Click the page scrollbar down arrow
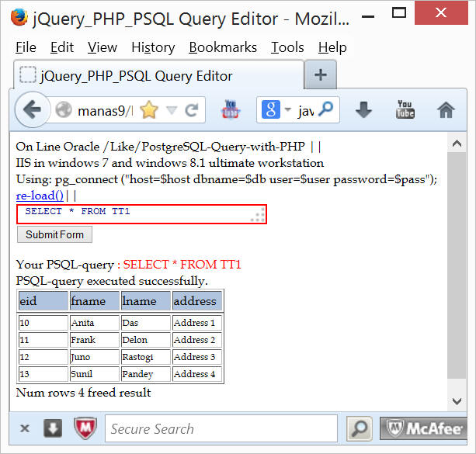The width and height of the screenshot is (476, 454). (x=457, y=401)
